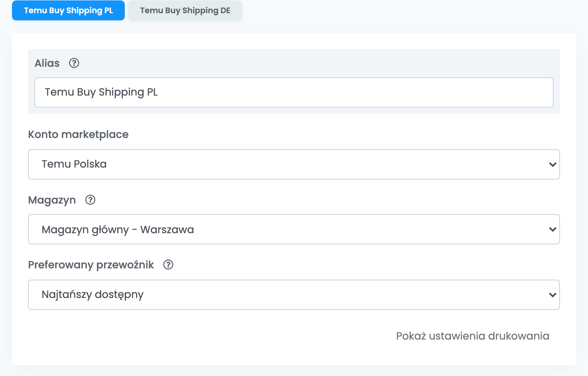This screenshot has height=376, width=588.
Task: Expand the Magazyn warehouse dropdown
Action: tap(294, 229)
